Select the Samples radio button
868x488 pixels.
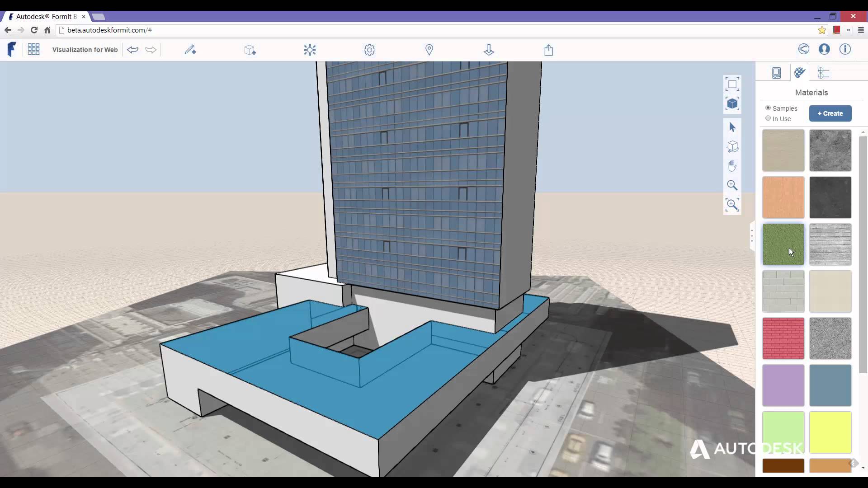(768, 108)
